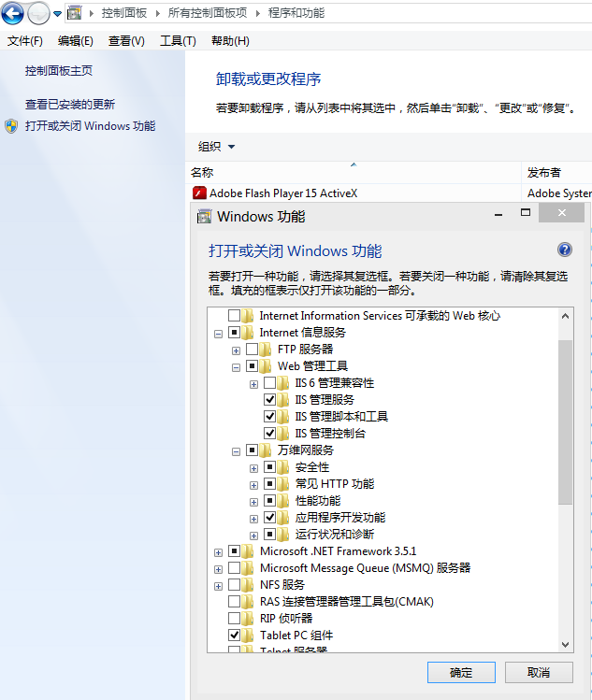
Task: Open the 工具(T) menu
Action: (x=178, y=41)
